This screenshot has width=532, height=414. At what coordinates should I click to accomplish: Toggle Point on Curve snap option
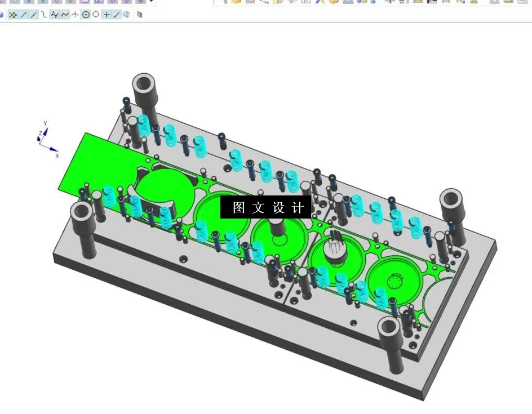[116, 15]
